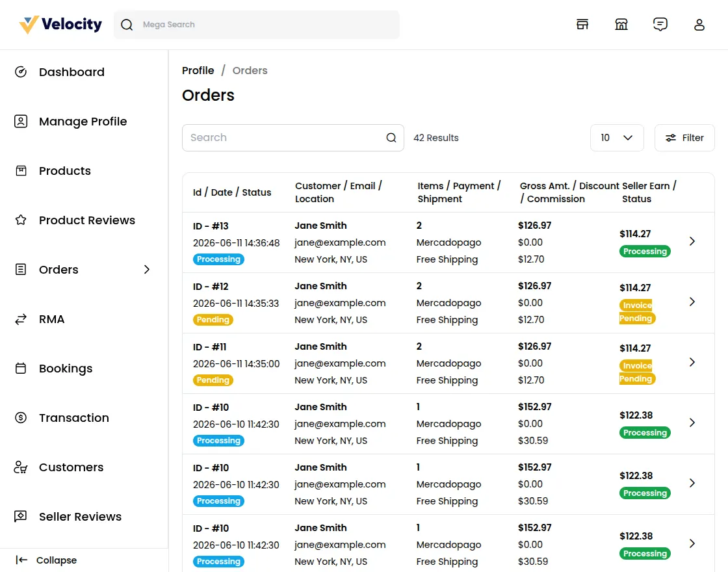Click the Orders list icon in sidebar
The height and width of the screenshot is (572, 728).
click(21, 269)
